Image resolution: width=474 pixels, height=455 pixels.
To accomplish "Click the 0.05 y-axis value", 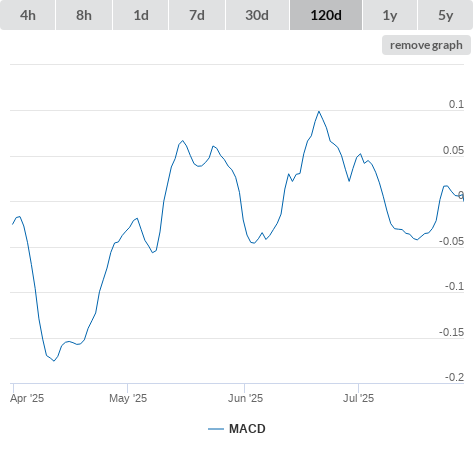I will point(453,150).
